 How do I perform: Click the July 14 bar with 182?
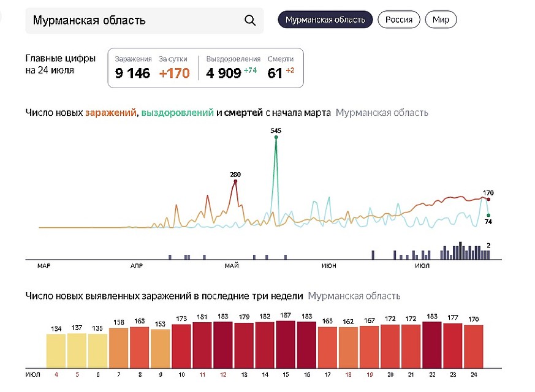coord(265,345)
